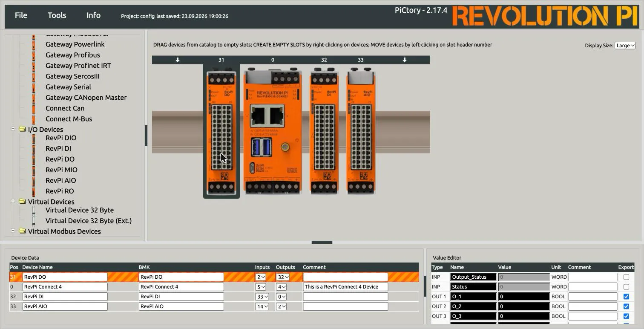Image resolution: width=644 pixels, height=329 pixels.
Task: Select the Gateway Powerlink catalog entry
Action: pos(75,44)
